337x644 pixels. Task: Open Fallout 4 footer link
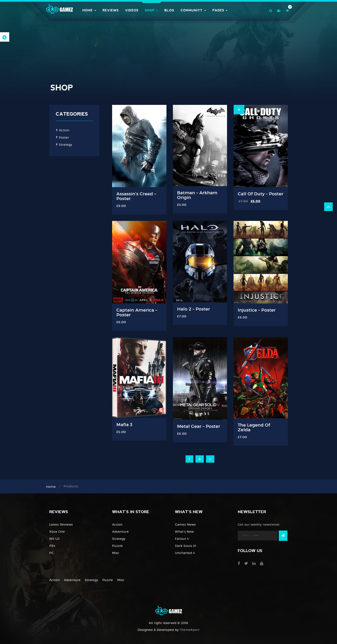(x=182, y=539)
